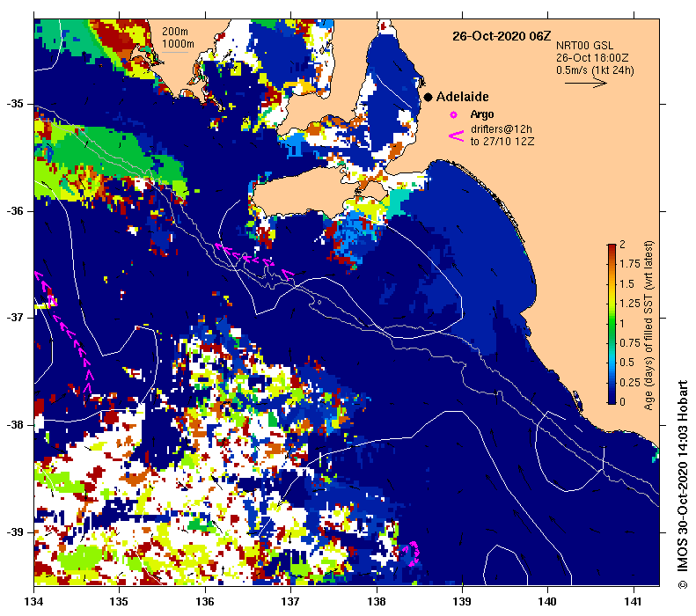Click the latitude axis label '-36'

15,211
